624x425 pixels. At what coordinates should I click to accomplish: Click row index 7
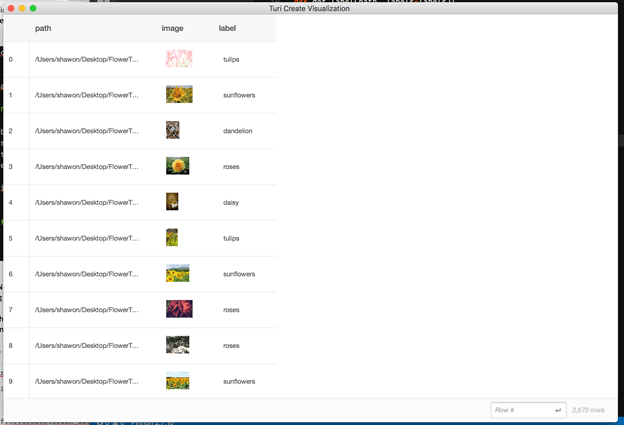coord(11,310)
